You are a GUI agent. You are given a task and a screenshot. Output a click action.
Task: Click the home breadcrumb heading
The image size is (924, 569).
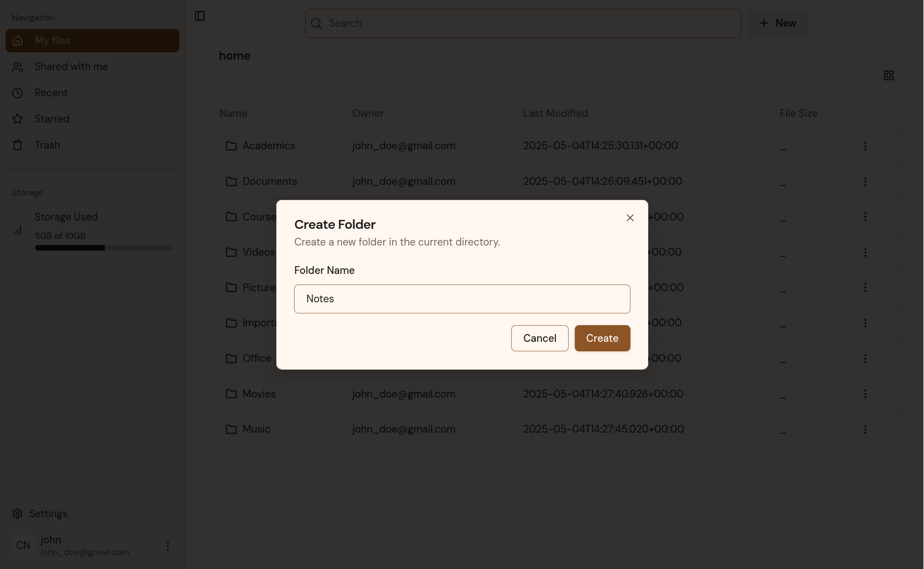234,56
